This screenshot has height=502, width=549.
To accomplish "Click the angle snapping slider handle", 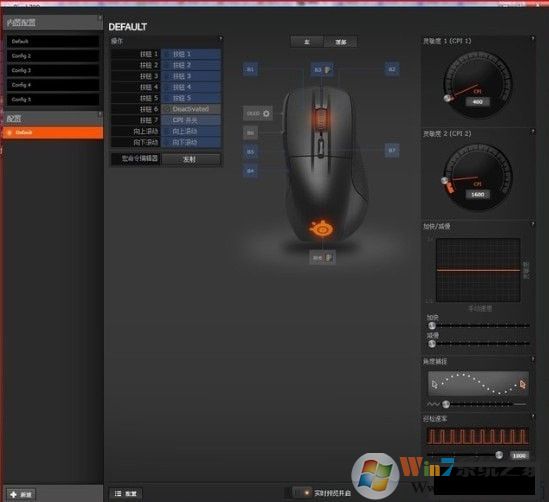I will [446, 404].
